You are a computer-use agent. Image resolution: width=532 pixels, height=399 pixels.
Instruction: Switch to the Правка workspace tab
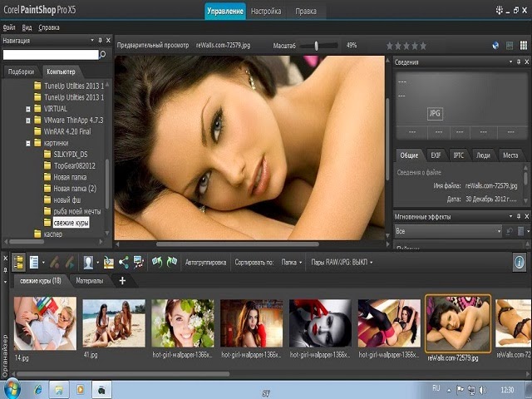click(x=306, y=11)
